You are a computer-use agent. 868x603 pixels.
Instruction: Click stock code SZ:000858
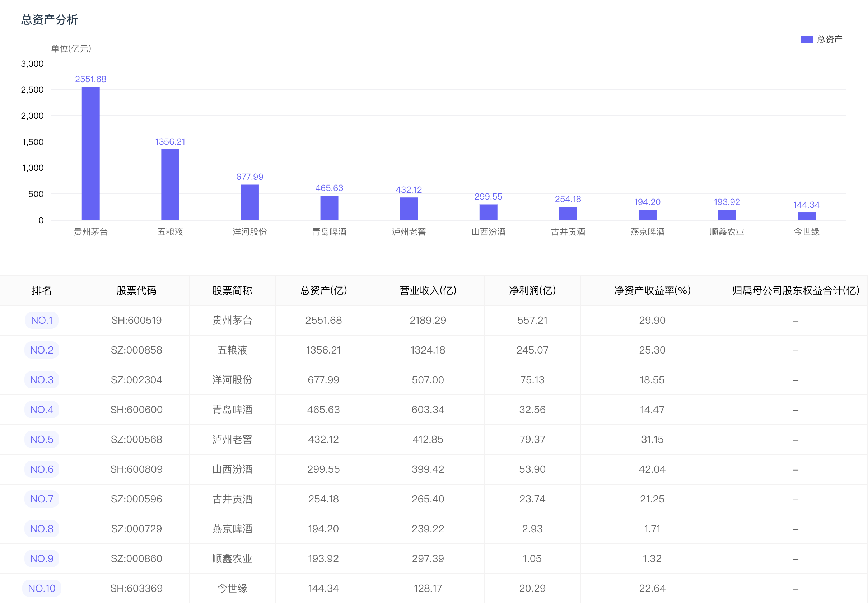(x=136, y=350)
